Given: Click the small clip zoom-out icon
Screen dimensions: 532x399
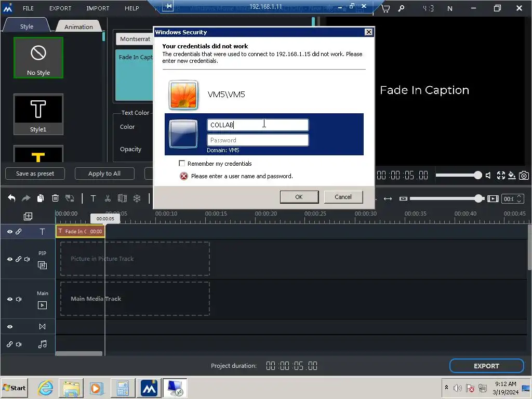Looking at the screenshot, I should click(x=403, y=199).
